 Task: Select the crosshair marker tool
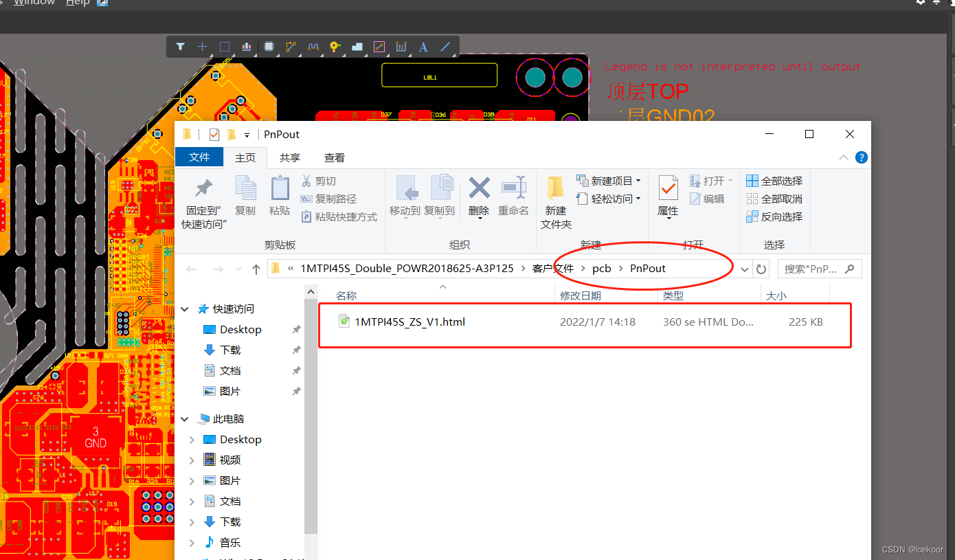[202, 47]
